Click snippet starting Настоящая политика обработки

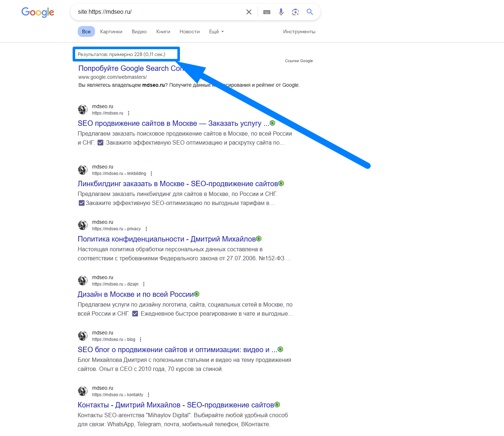click(184, 254)
